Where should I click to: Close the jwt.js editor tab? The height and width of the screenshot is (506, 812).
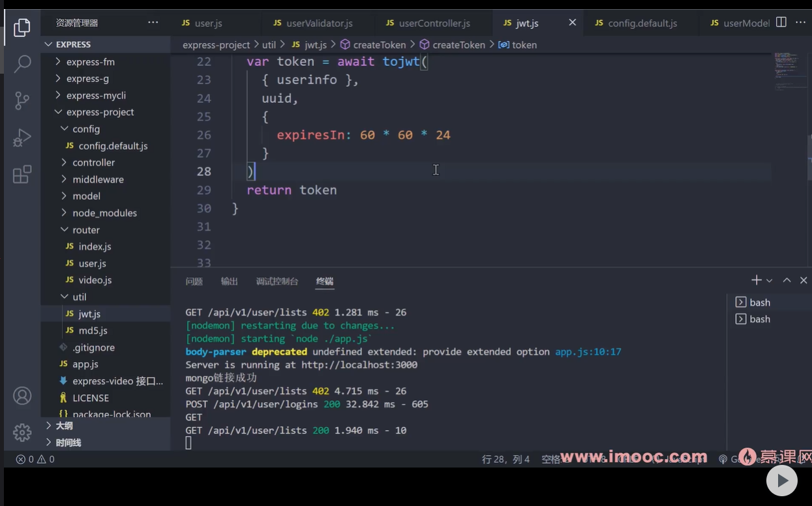coord(572,23)
